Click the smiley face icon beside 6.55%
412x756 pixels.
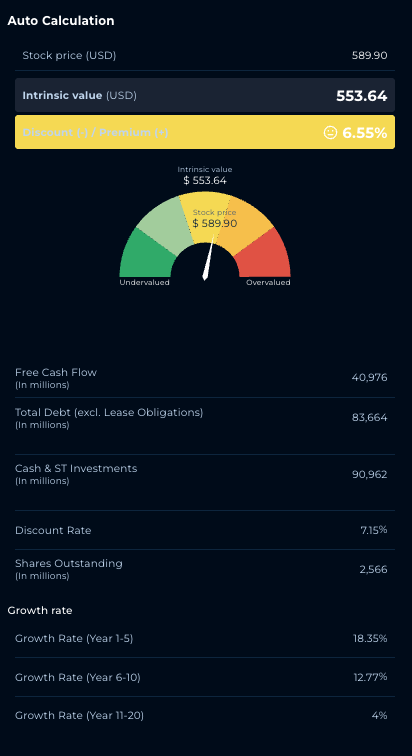[x=330, y=132]
